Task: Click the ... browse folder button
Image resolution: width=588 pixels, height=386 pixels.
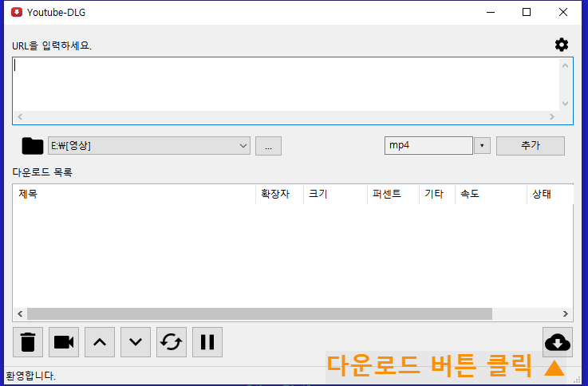Action: click(x=268, y=146)
